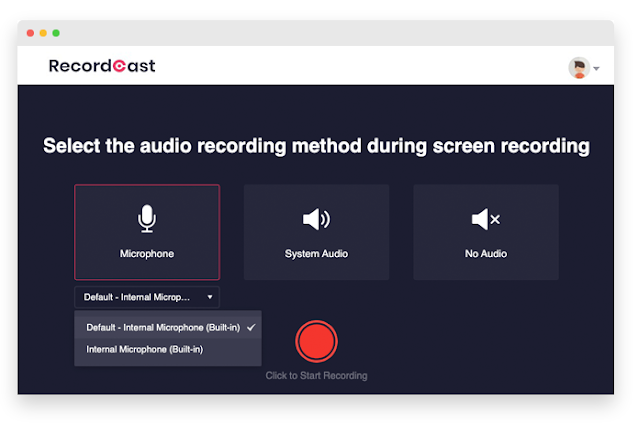This screenshot has height=436, width=638.
Task: Select Default - Internal Microphone (Built-in) entry
Action: tap(168, 327)
